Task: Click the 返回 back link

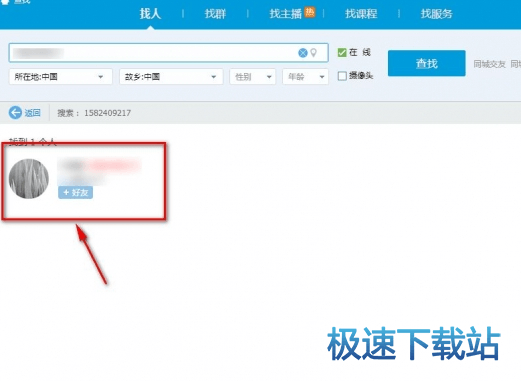Action: click(x=32, y=113)
